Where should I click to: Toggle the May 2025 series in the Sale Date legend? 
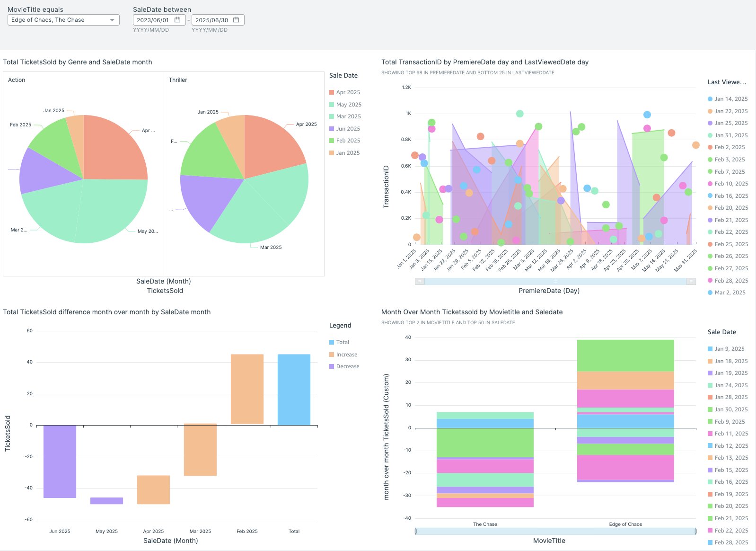tap(348, 105)
